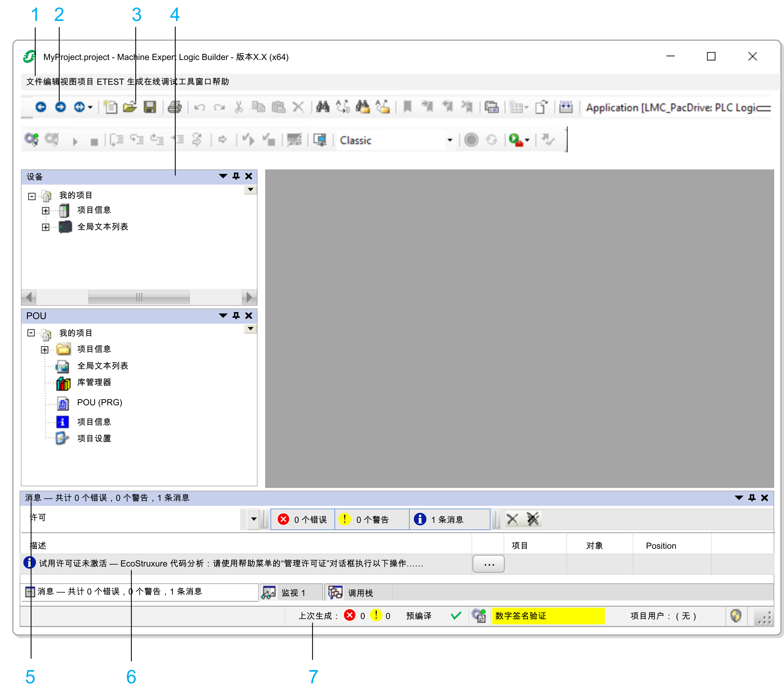Click the navigate back arrow icon
Screen dimensions: 784x693
click(x=41, y=107)
